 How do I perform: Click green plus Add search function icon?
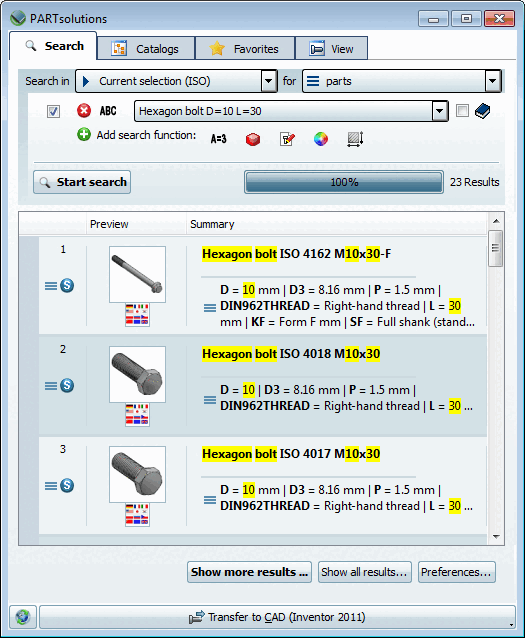84,134
